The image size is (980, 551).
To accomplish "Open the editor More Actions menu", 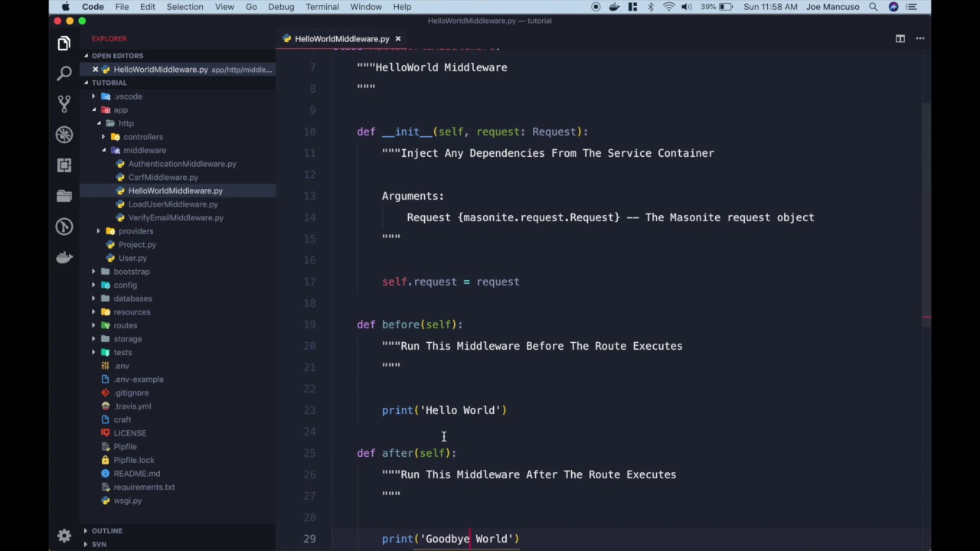I will click(920, 38).
